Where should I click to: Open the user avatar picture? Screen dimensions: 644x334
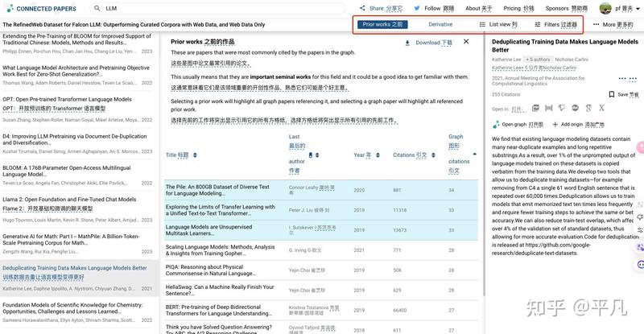click(x=605, y=8)
